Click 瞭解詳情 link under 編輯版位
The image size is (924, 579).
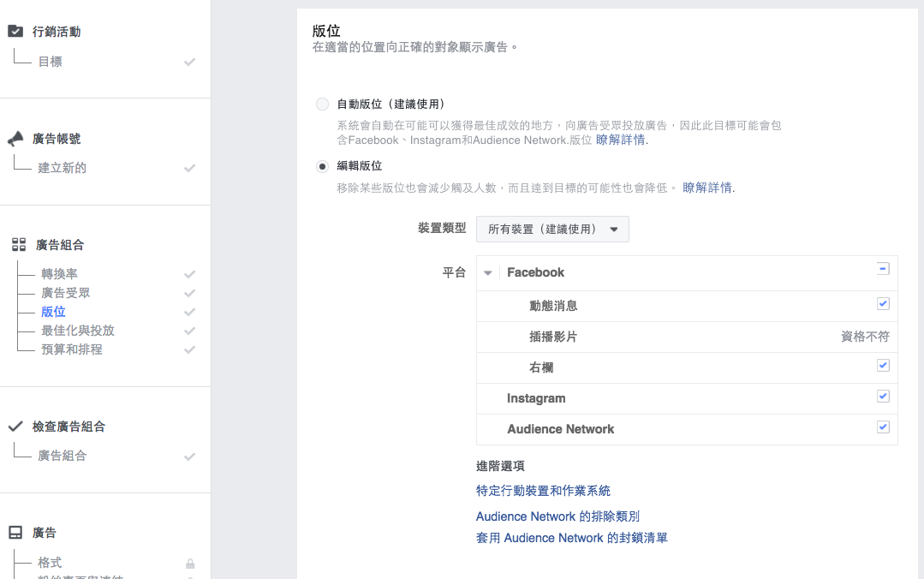708,188
